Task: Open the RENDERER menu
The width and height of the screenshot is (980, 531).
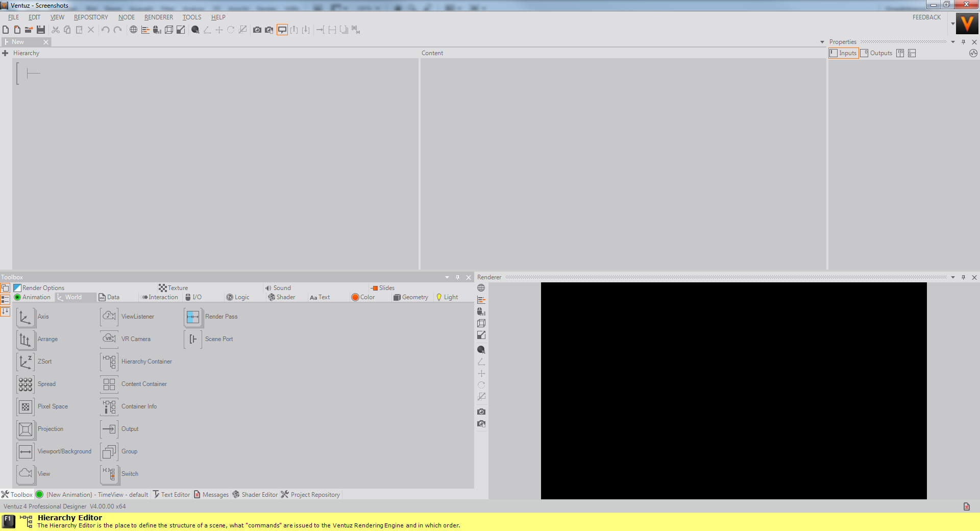Action: [x=158, y=17]
